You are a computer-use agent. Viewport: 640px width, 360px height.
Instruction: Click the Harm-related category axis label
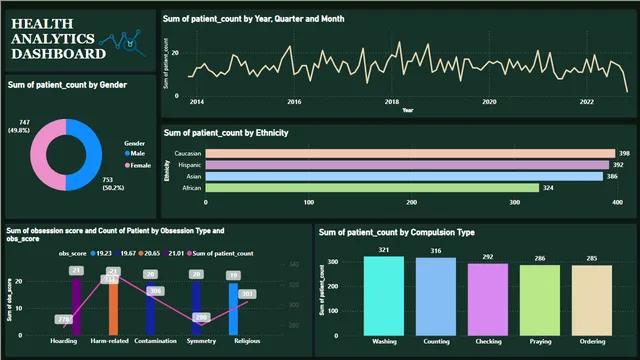(109, 341)
